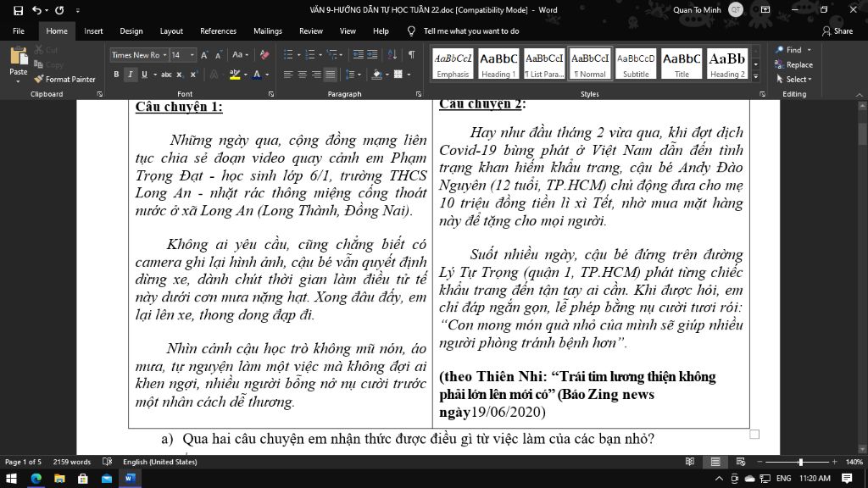Open the Find dropdown arrow

pos(809,50)
